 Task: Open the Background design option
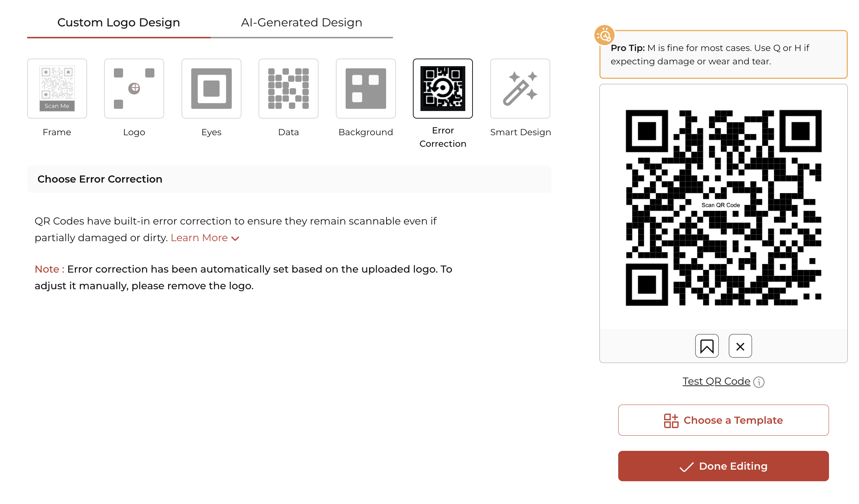[x=366, y=89]
